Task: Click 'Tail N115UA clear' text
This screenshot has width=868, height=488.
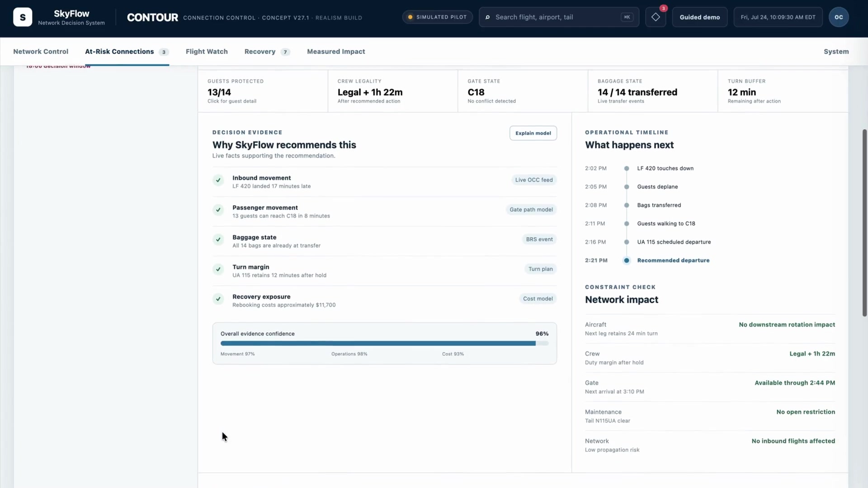Action: (607, 421)
